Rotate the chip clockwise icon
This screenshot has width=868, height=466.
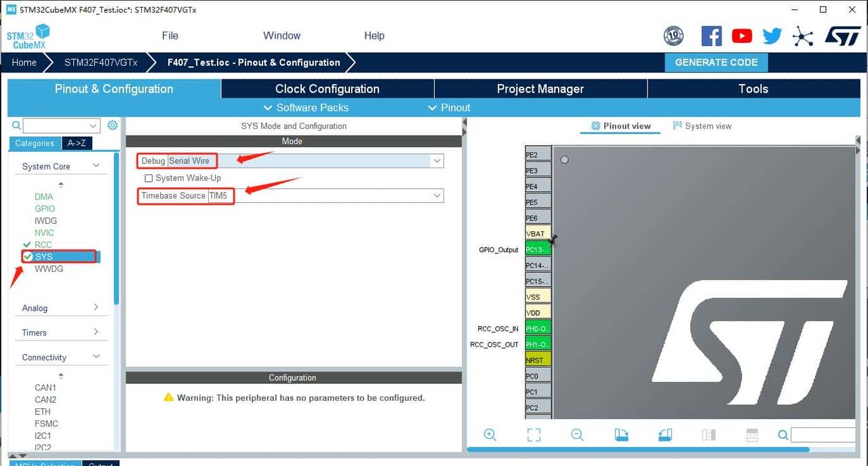coord(621,435)
